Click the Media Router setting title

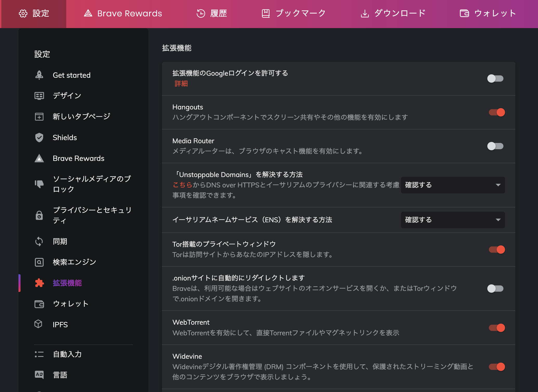coord(193,141)
